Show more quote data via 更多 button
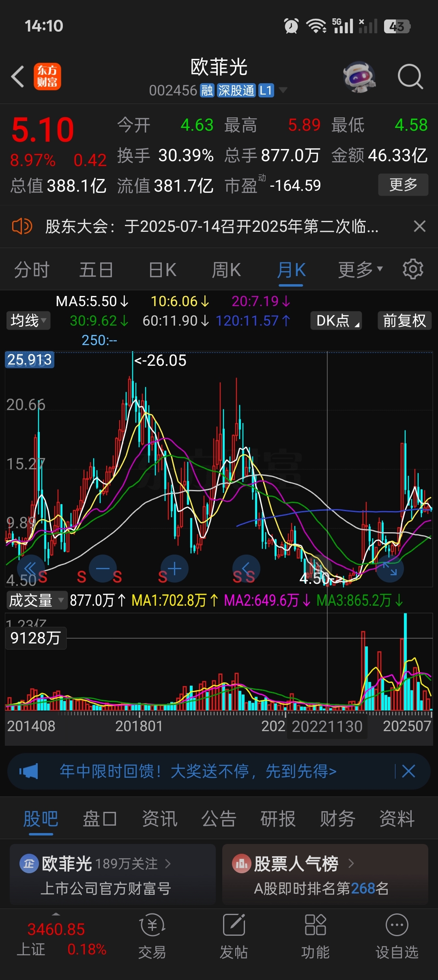The image size is (438, 980). [x=403, y=185]
